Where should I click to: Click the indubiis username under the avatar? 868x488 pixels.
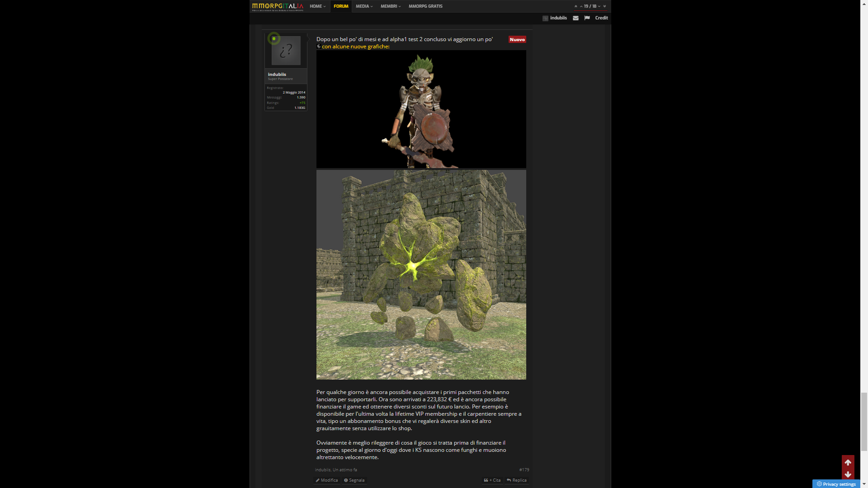[277, 75]
